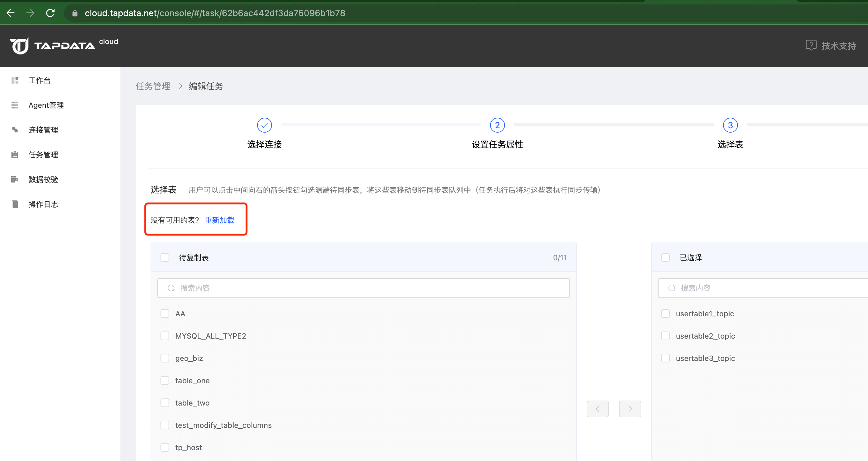Click the 数据校验 sidebar icon
The height and width of the screenshot is (461, 868).
(x=15, y=179)
